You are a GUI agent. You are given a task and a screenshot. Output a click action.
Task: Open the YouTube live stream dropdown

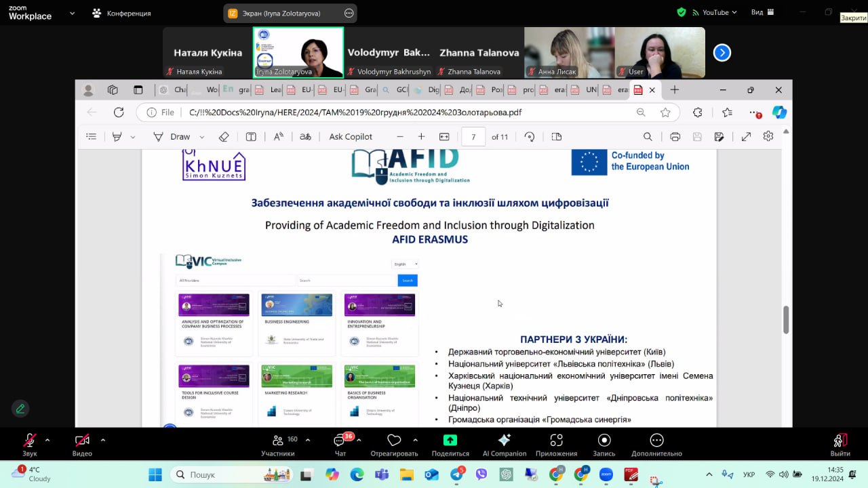[x=715, y=12]
